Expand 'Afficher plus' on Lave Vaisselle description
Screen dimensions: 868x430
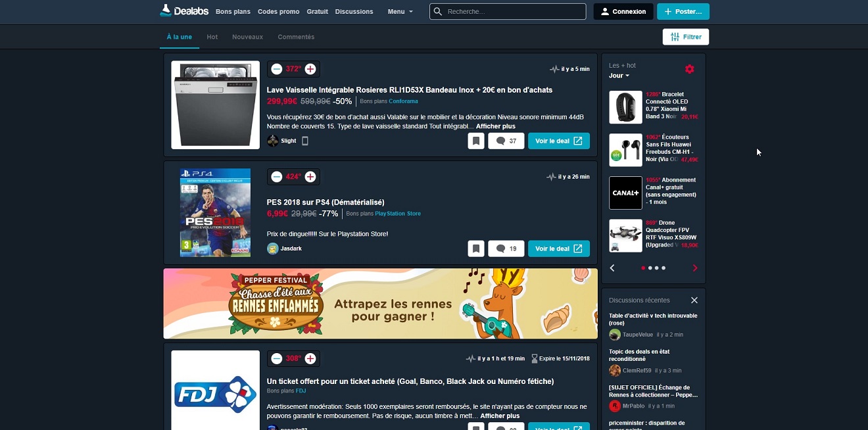pyautogui.click(x=496, y=126)
